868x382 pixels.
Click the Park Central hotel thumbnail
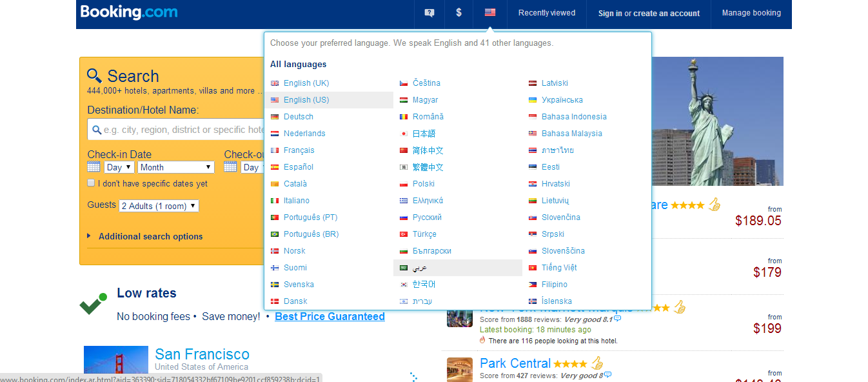pos(460,370)
